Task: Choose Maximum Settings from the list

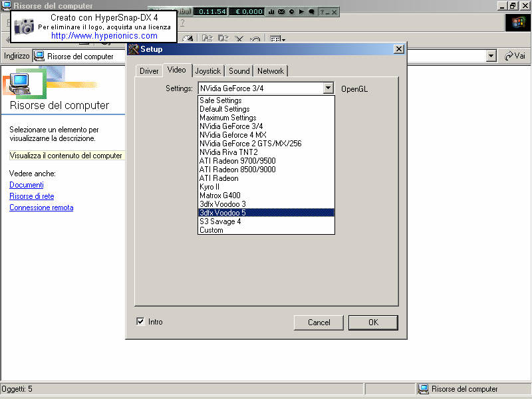Action: pyautogui.click(x=266, y=118)
